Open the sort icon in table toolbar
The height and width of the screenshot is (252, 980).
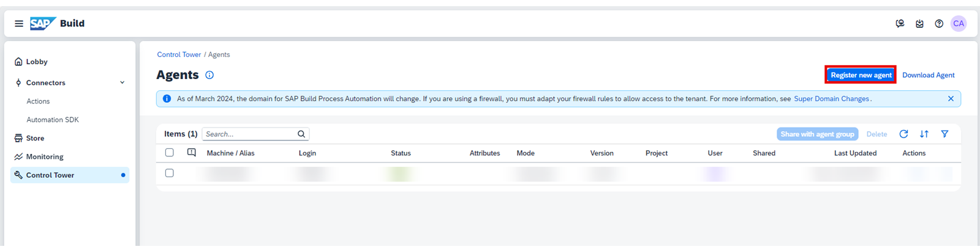924,134
